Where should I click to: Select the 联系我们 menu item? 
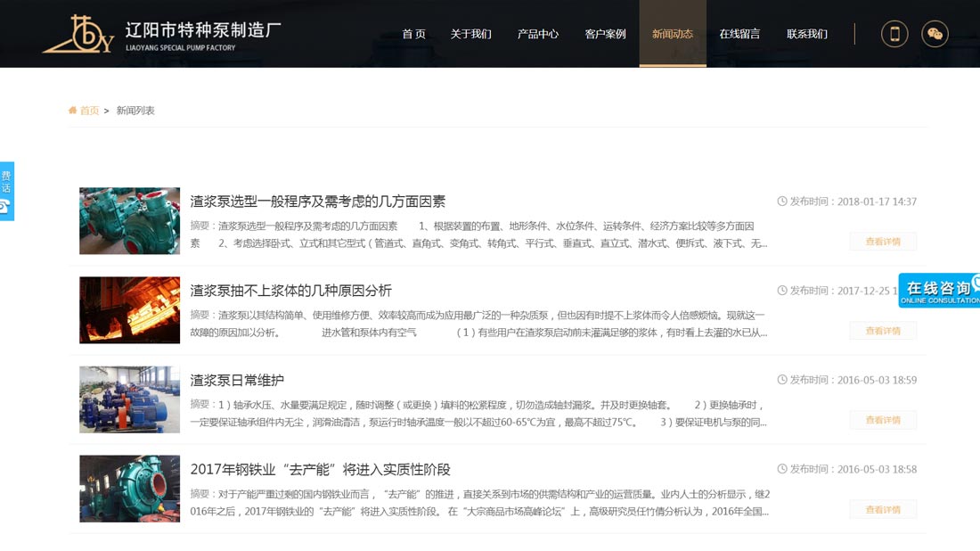coord(805,34)
